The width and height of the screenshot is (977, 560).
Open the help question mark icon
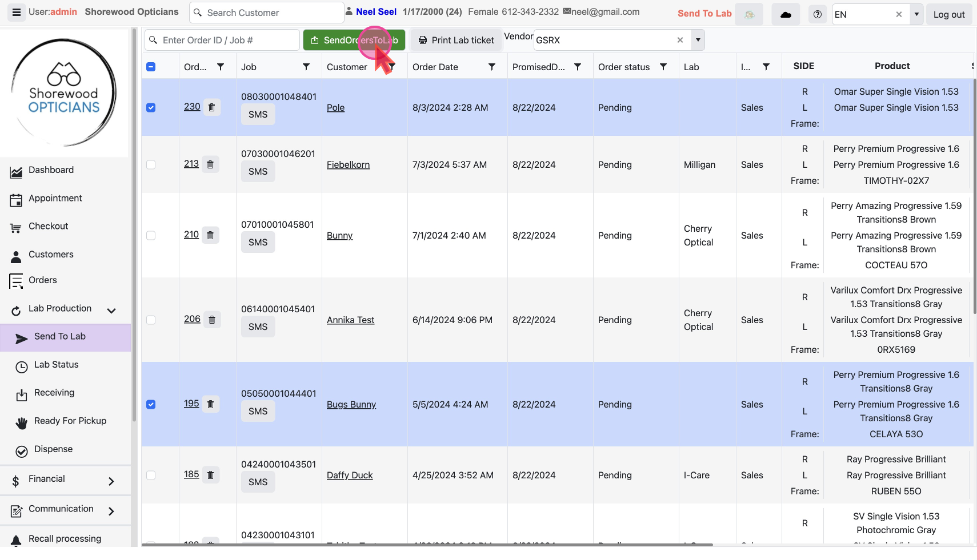(x=817, y=14)
